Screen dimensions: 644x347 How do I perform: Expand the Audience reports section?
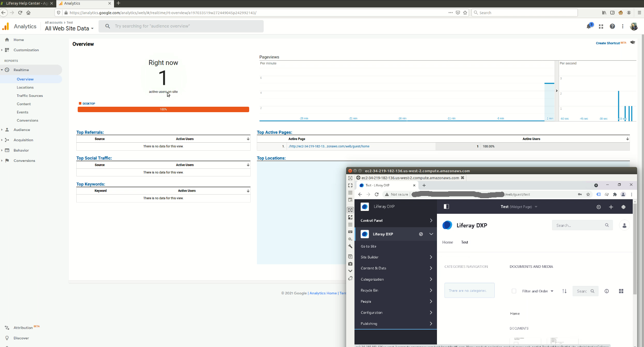coord(2,130)
